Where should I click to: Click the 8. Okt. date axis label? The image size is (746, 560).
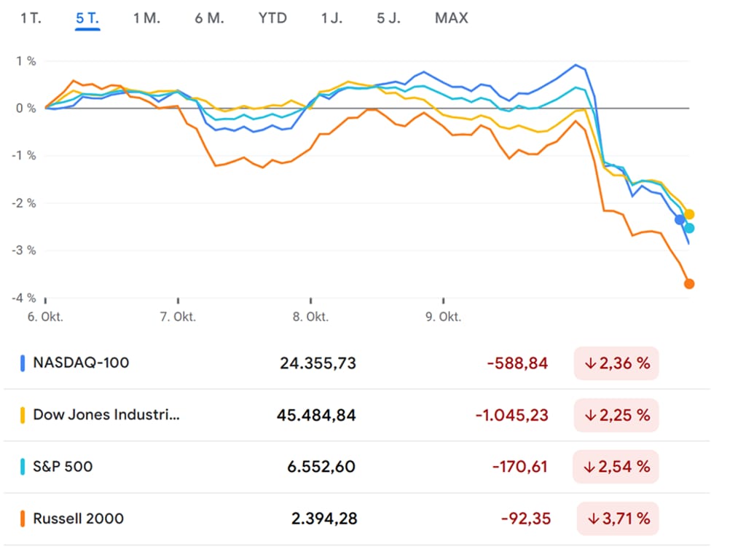coord(310,318)
